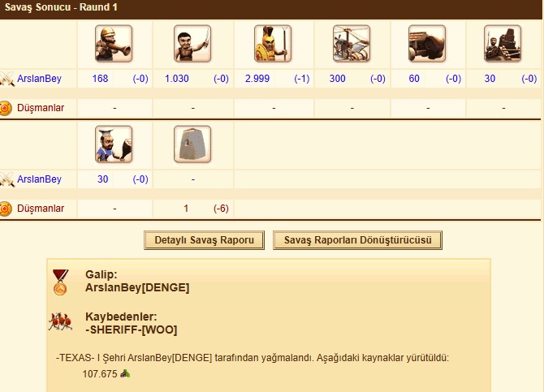Click loser name -SHERIFF-[WOO]

(132, 330)
